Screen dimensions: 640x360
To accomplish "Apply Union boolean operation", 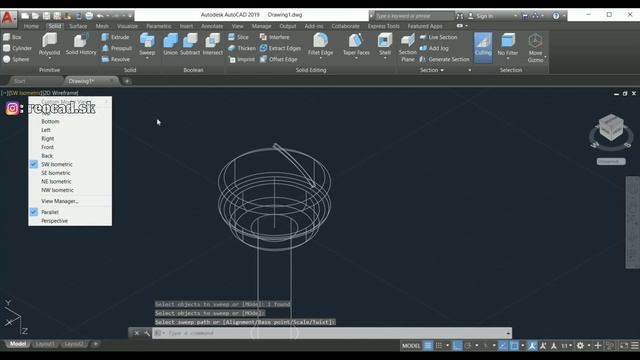I will point(170,44).
